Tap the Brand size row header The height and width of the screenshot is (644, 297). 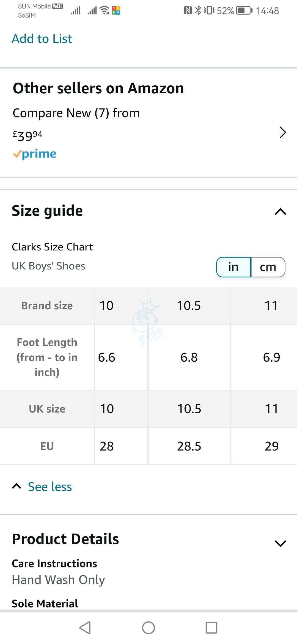47,306
